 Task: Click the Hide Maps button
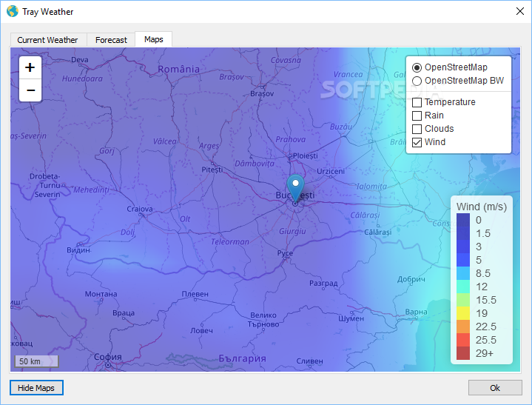[x=36, y=388]
